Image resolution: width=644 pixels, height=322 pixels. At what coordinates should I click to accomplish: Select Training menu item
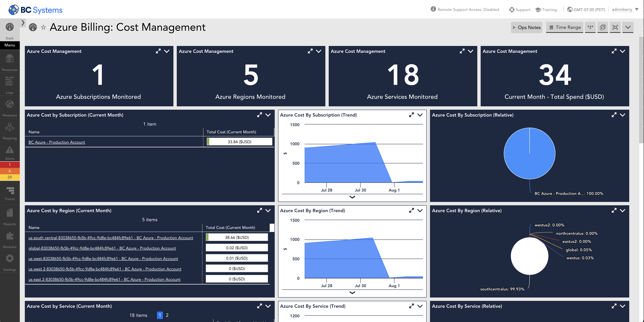(x=549, y=9)
